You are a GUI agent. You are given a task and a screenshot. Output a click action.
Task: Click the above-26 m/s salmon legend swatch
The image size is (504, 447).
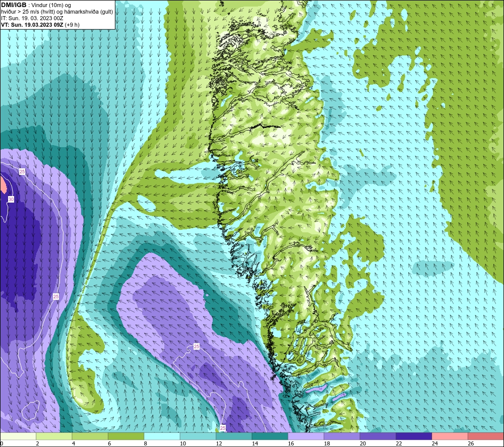coord(486,436)
